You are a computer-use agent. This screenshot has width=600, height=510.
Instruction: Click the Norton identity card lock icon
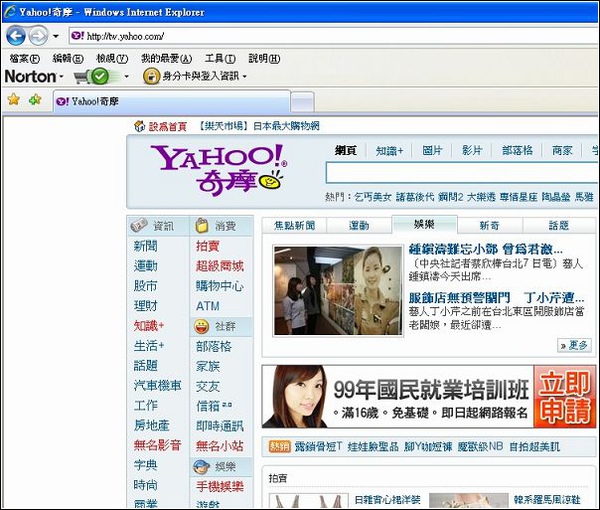point(151,76)
